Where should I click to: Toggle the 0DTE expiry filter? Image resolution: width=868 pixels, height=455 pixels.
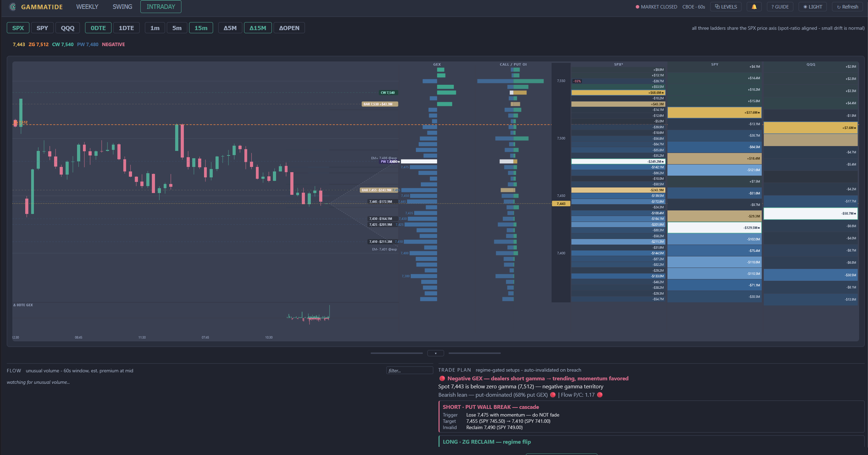click(x=98, y=28)
